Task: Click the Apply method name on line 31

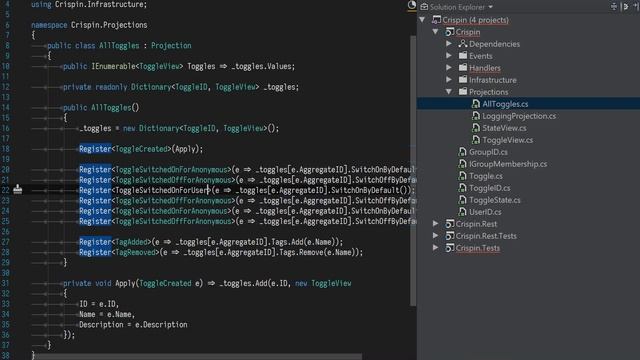Action: point(125,283)
